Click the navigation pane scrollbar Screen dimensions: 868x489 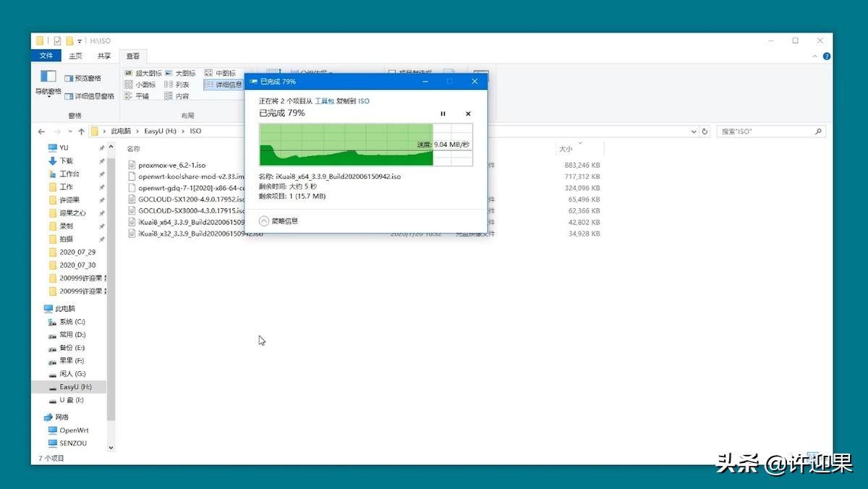tap(111, 289)
